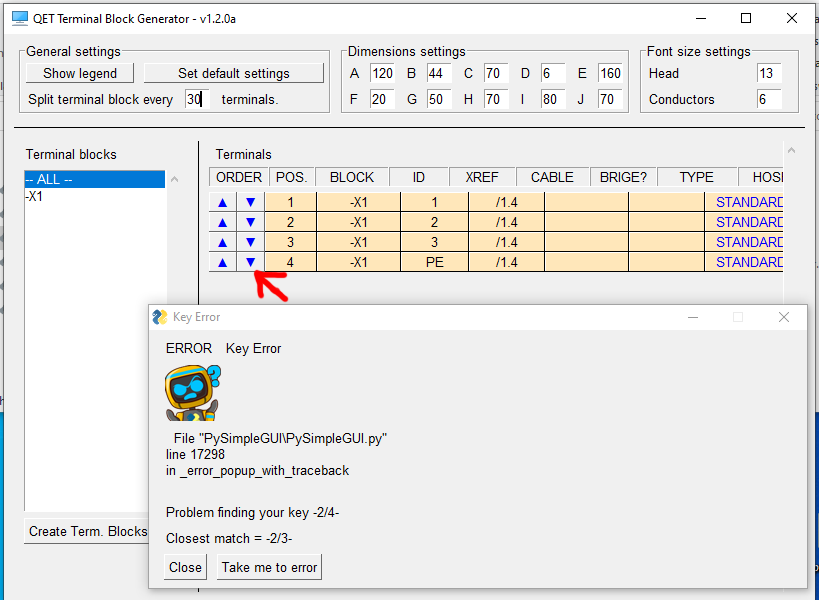This screenshot has width=819, height=600.
Task: Move the PE terminal up
Action: click(223, 262)
